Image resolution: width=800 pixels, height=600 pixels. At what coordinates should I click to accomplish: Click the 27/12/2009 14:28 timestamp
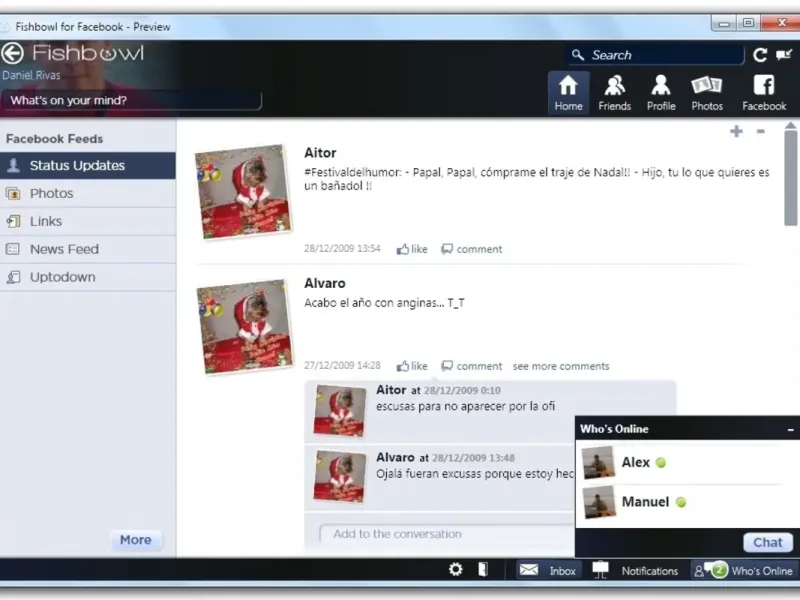click(x=342, y=365)
